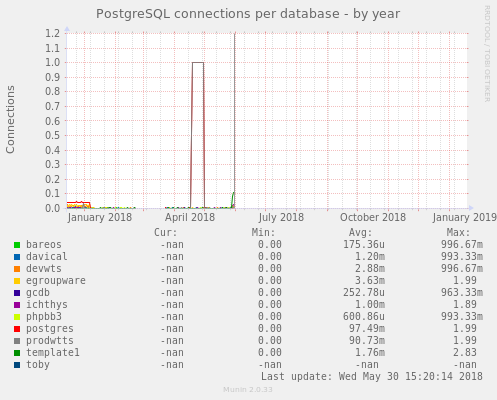This screenshot has width=497, height=400.
Task: Click the 'toby' legend label
Action: 38,365
